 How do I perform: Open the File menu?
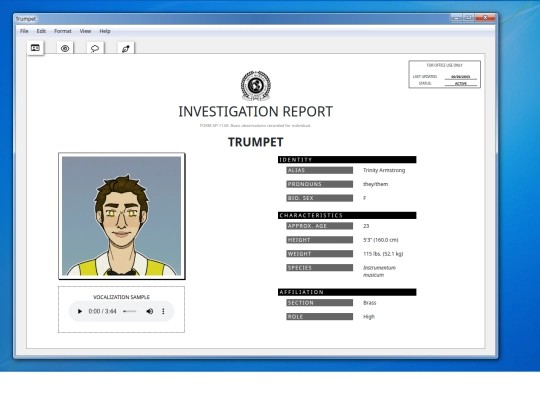point(24,31)
